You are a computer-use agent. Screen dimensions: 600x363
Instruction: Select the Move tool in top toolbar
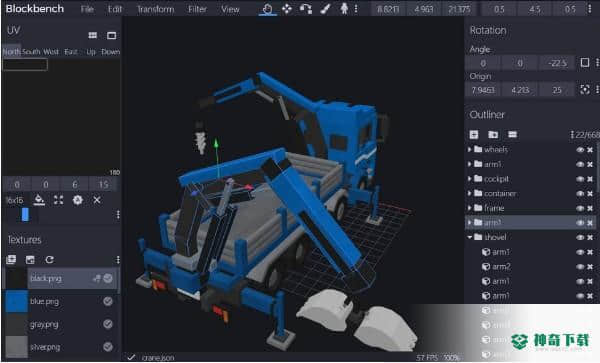click(287, 9)
